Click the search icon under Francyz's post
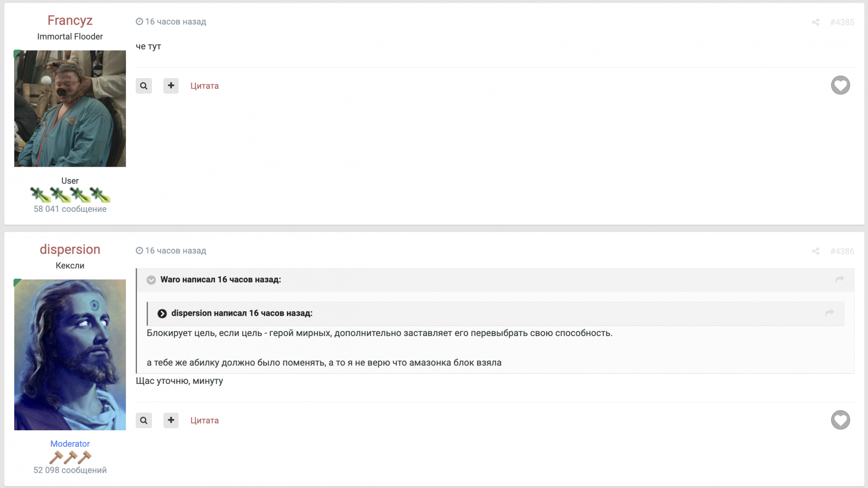 point(144,86)
